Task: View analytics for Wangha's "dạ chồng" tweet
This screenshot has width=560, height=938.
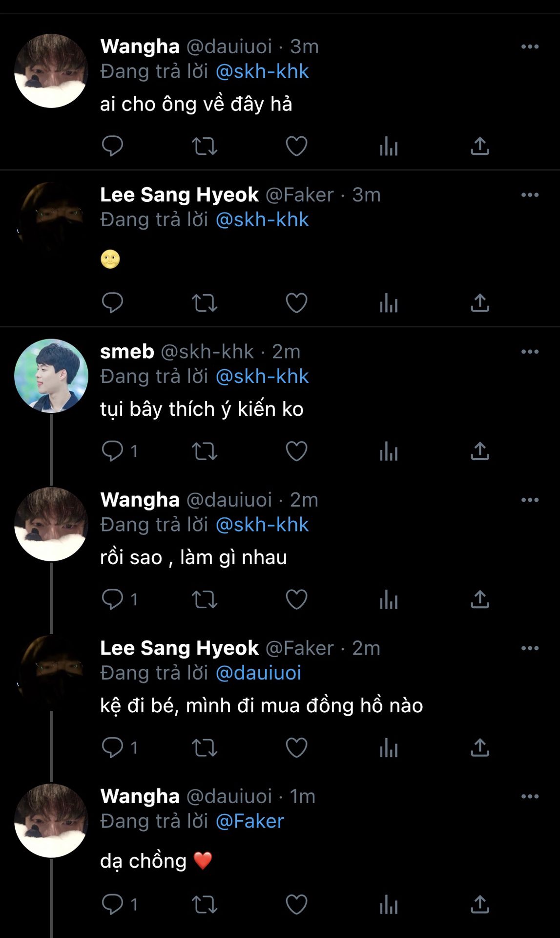Action: [x=389, y=905]
